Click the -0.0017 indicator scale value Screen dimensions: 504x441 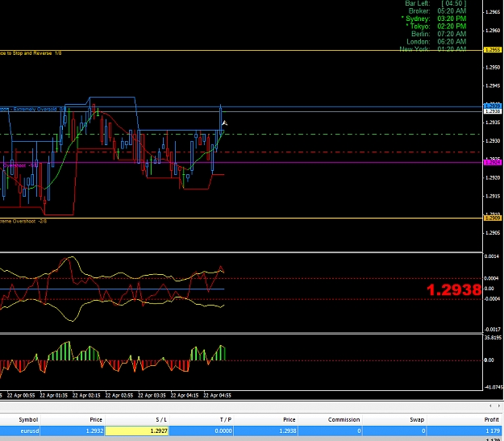[x=493, y=330]
